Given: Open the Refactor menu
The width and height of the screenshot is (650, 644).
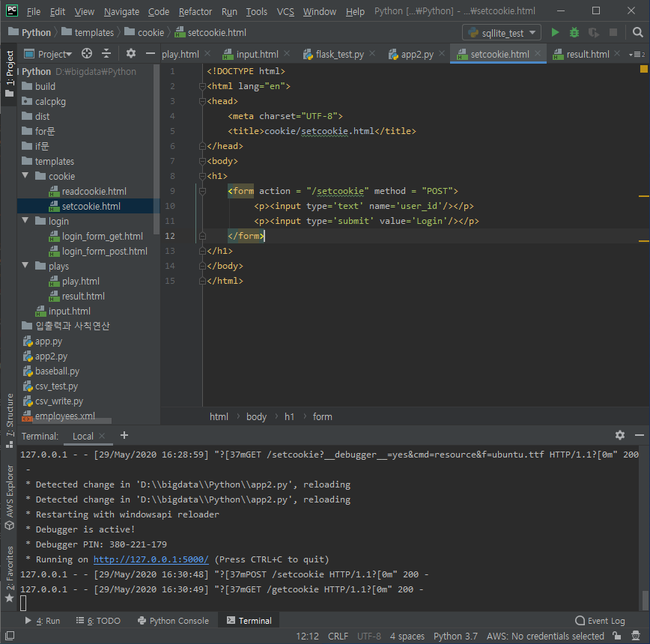Looking at the screenshot, I should click(x=195, y=11).
